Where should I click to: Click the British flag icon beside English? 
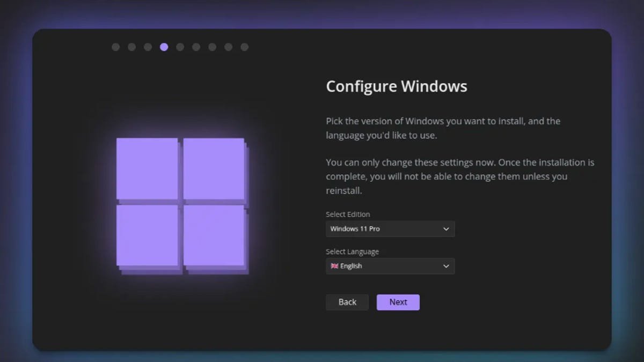(333, 266)
